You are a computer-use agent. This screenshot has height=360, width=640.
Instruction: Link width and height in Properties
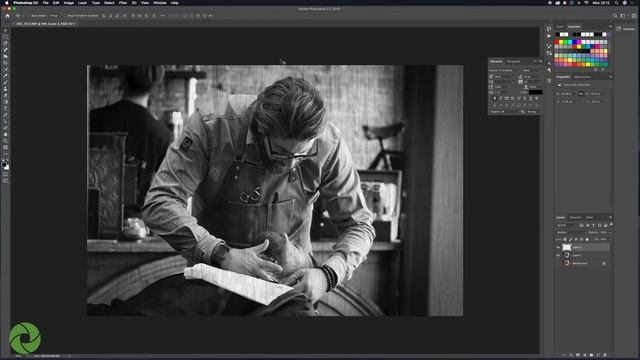[581, 94]
